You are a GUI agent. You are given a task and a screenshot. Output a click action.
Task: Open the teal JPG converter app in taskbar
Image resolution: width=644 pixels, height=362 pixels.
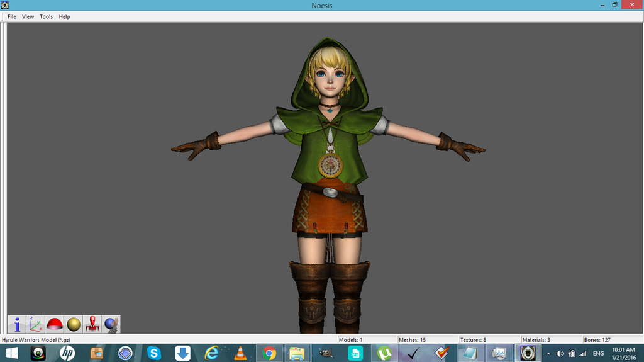click(355, 353)
